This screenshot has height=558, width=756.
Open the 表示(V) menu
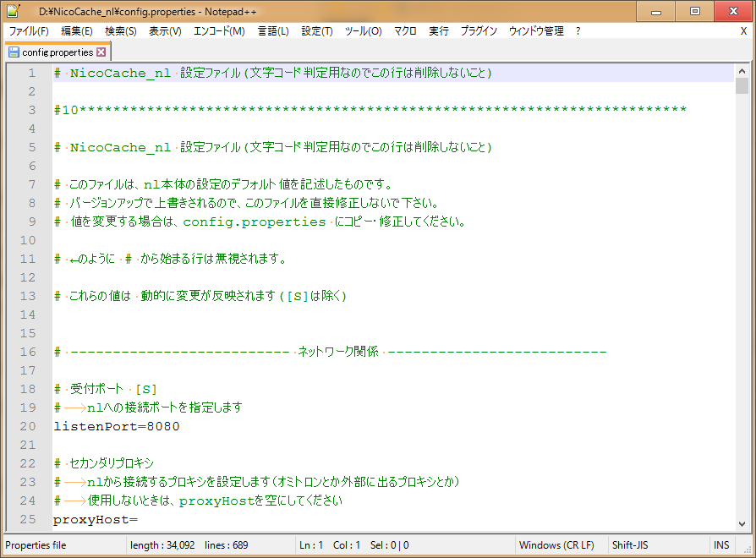(165, 31)
